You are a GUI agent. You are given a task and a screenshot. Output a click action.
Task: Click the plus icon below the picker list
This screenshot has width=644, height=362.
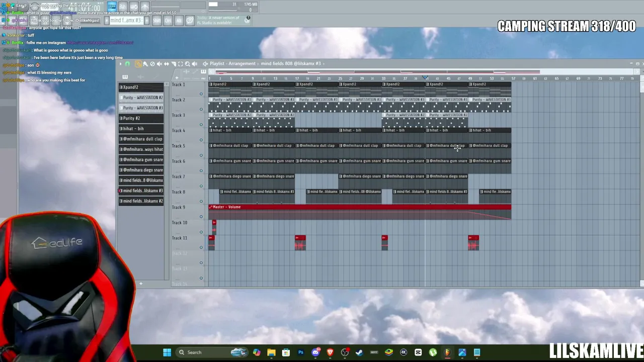click(x=141, y=284)
